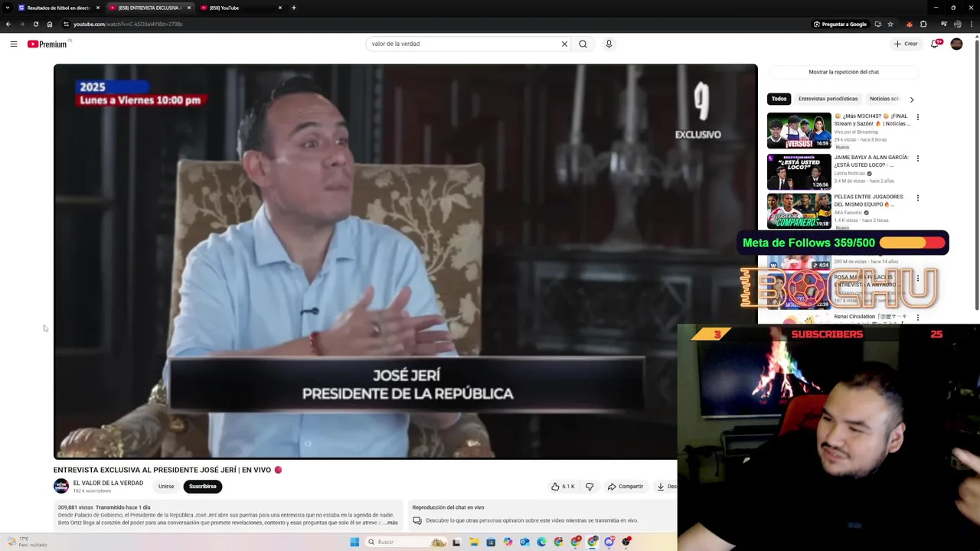Open a new browser tab
Image resolution: width=980 pixels, height=551 pixels.
pyautogui.click(x=294, y=8)
